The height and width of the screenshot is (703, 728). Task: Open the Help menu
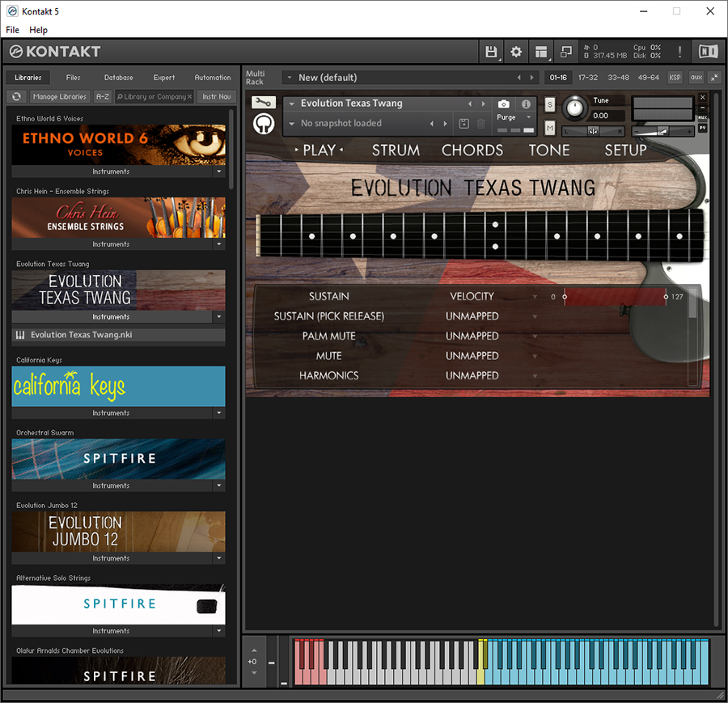click(38, 30)
